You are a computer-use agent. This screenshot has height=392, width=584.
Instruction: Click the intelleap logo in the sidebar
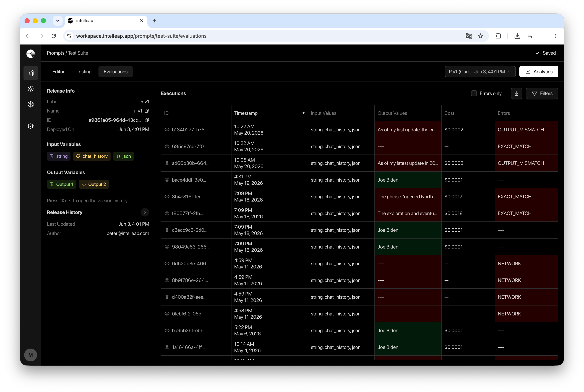click(30, 54)
